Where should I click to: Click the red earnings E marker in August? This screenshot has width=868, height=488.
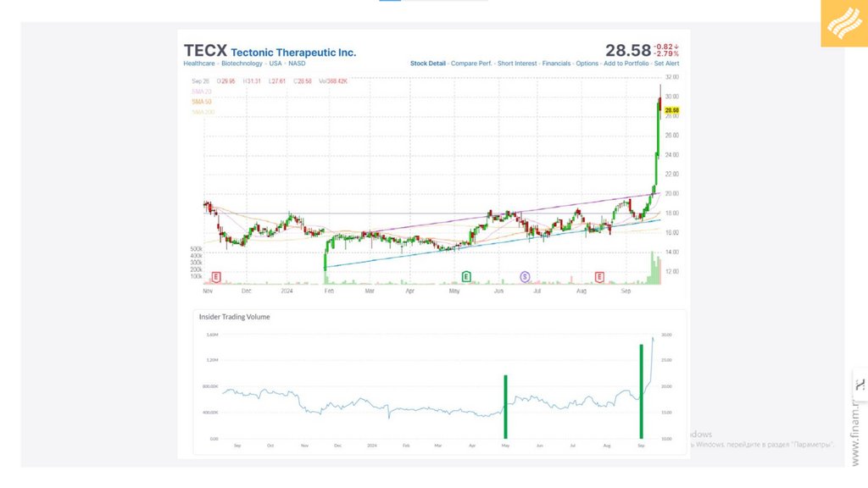tap(599, 276)
